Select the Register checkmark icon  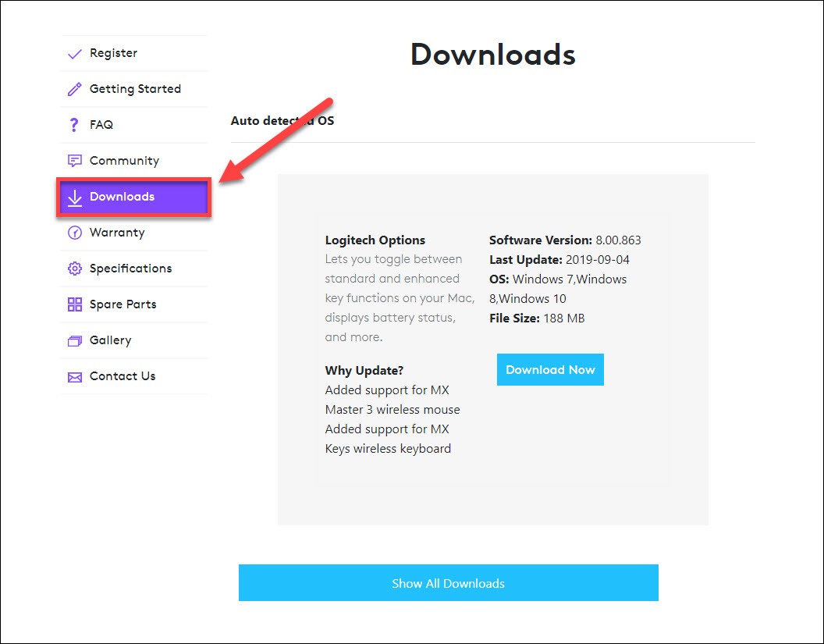pos(74,52)
